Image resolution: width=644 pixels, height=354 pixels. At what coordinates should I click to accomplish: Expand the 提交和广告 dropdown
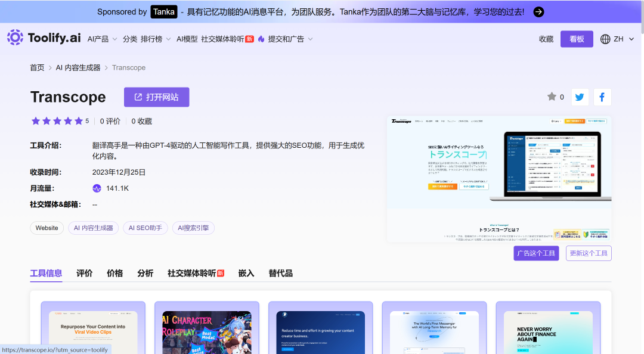pyautogui.click(x=290, y=39)
